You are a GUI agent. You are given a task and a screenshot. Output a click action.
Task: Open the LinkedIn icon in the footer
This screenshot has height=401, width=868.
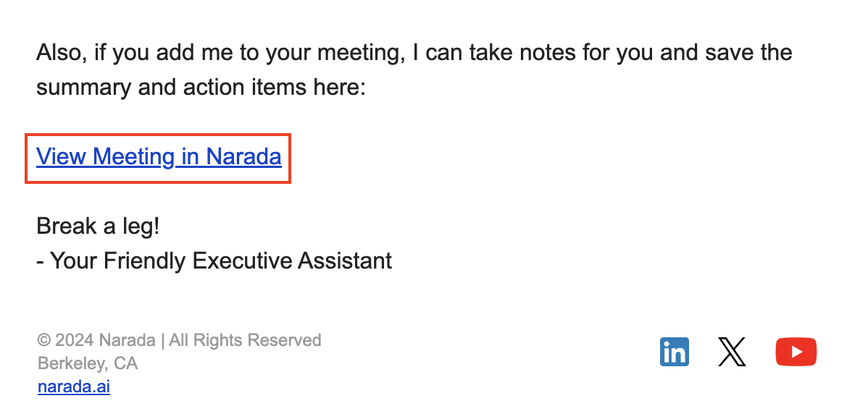click(x=675, y=352)
